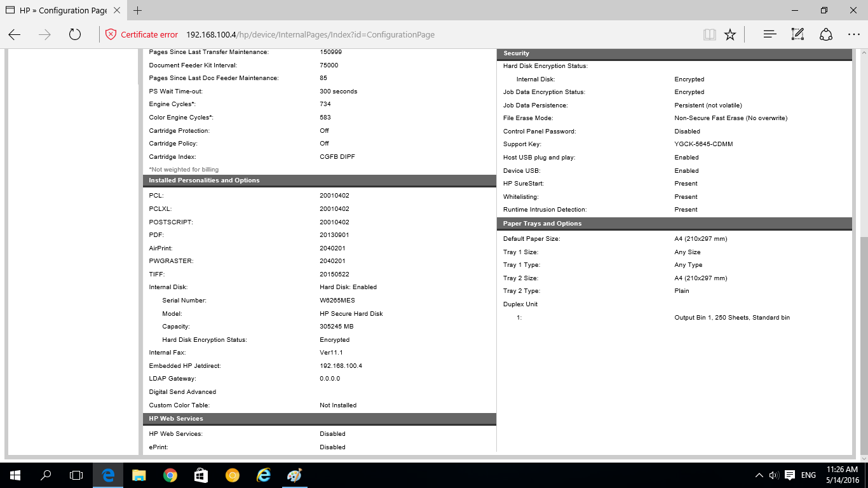868x488 pixels.
Task: Click Not weighted for billing footnote
Action: (184, 170)
